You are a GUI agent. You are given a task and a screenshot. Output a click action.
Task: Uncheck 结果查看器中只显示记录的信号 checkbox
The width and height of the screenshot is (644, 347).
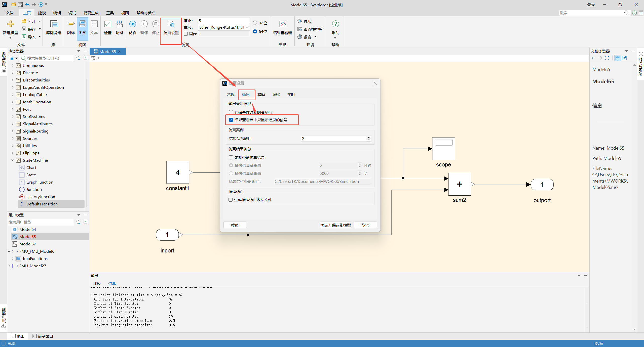point(231,120)
